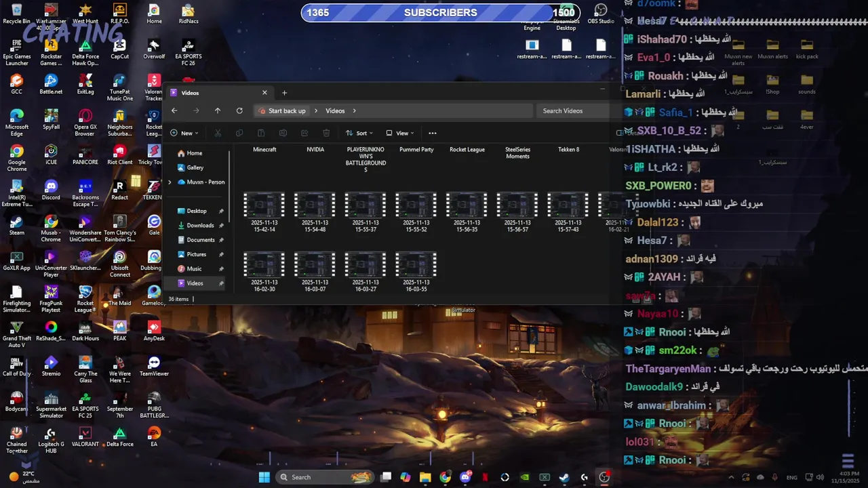Click the Start back up breadcrumb button
This screenshot has width=868, height=488.
(282, 110)
